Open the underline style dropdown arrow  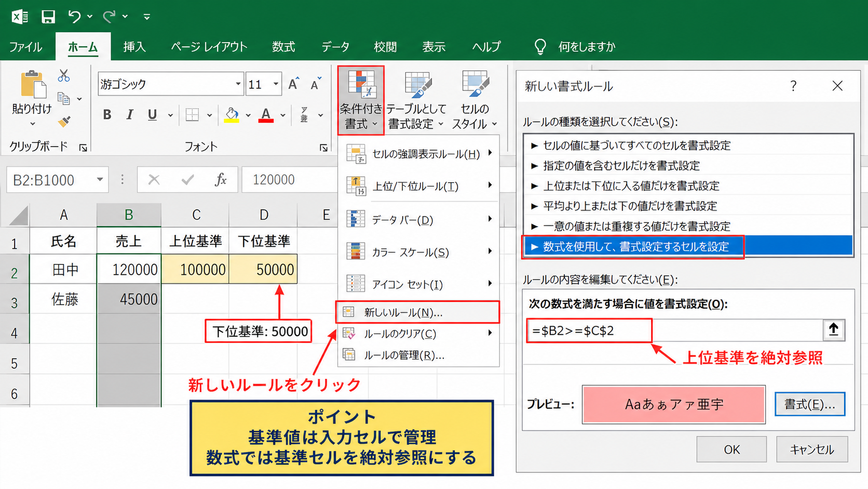click(x=170, y=115)
